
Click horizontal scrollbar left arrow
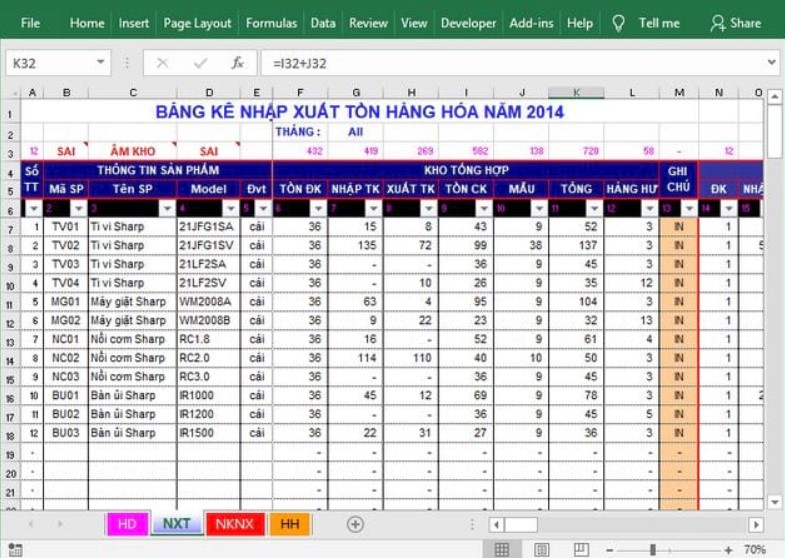click(x=496, y=524)
